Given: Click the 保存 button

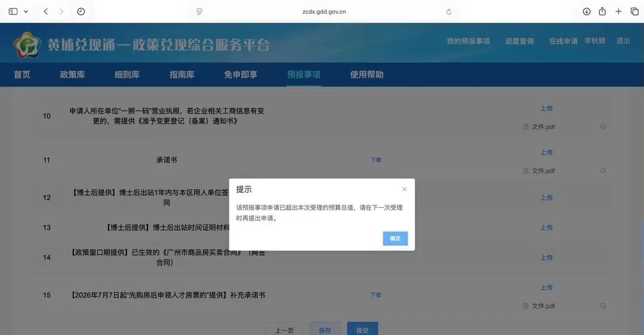Looking at the screenshot, I should (x=324, y=330).
